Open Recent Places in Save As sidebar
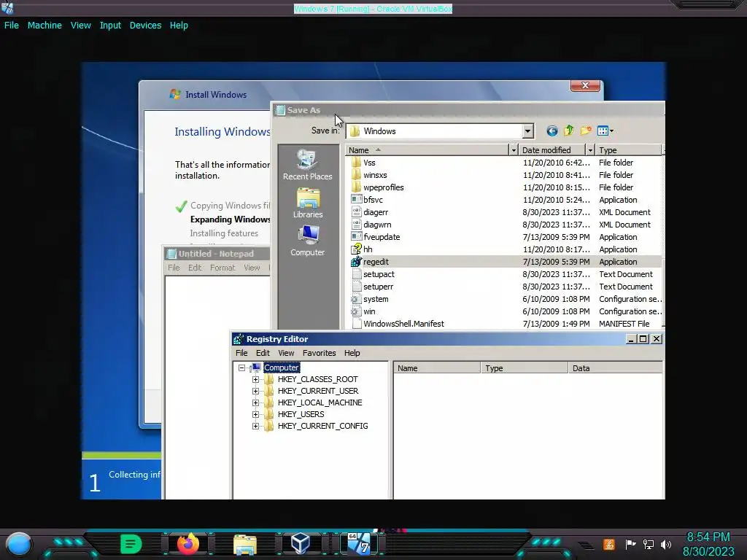The width and height of the screenshot is (747, 560). [307, 165]
